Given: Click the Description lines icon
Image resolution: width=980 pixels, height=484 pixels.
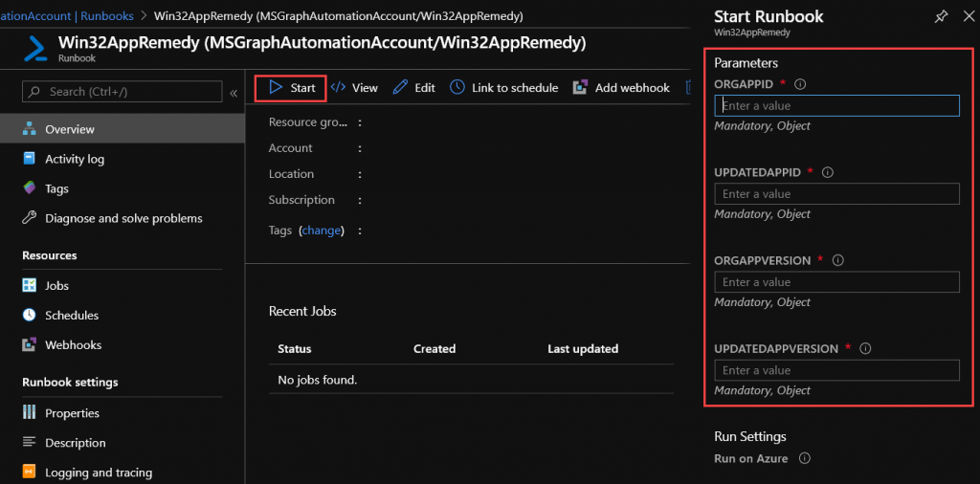Looking at the screenshot, I should [x=30, y=442].
